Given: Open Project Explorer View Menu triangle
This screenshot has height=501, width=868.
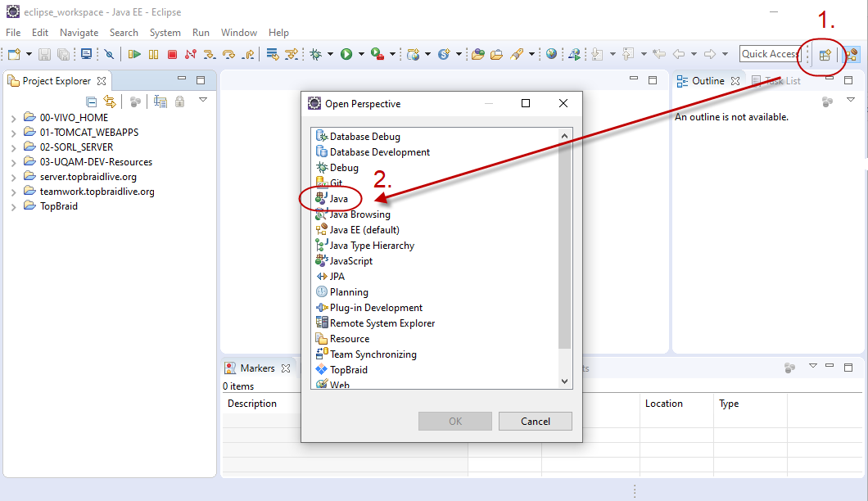Looking at the screenshot, I should click(203, 100).
